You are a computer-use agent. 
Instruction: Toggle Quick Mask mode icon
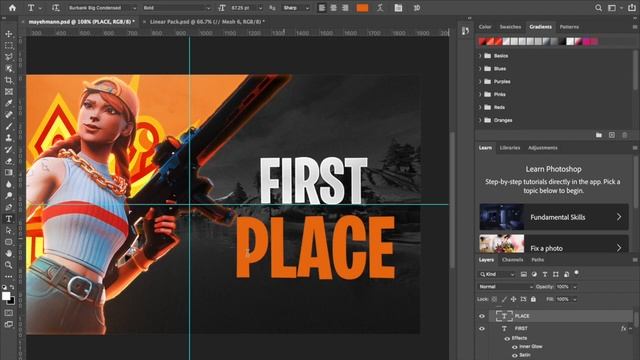(x=9, y=313)
